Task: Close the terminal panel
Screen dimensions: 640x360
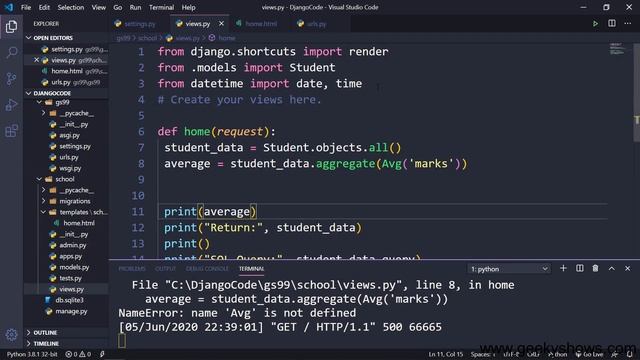Action: (627, 268)
